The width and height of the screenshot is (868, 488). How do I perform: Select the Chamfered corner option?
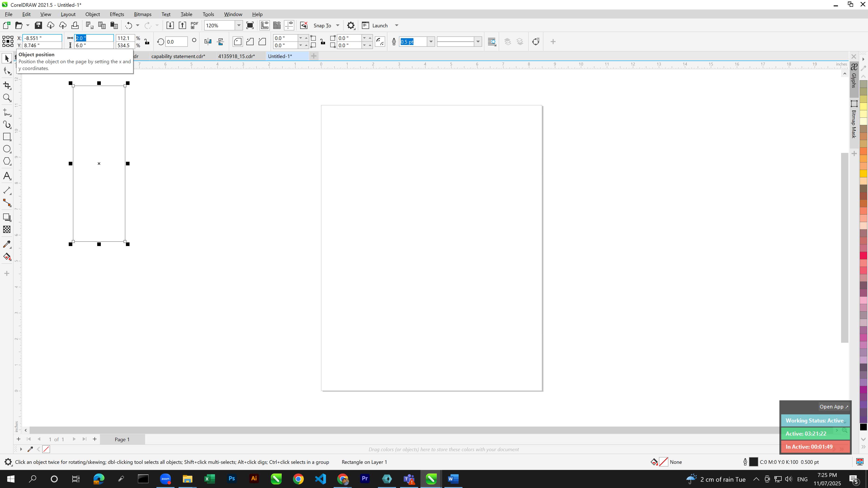pos(262,42)
